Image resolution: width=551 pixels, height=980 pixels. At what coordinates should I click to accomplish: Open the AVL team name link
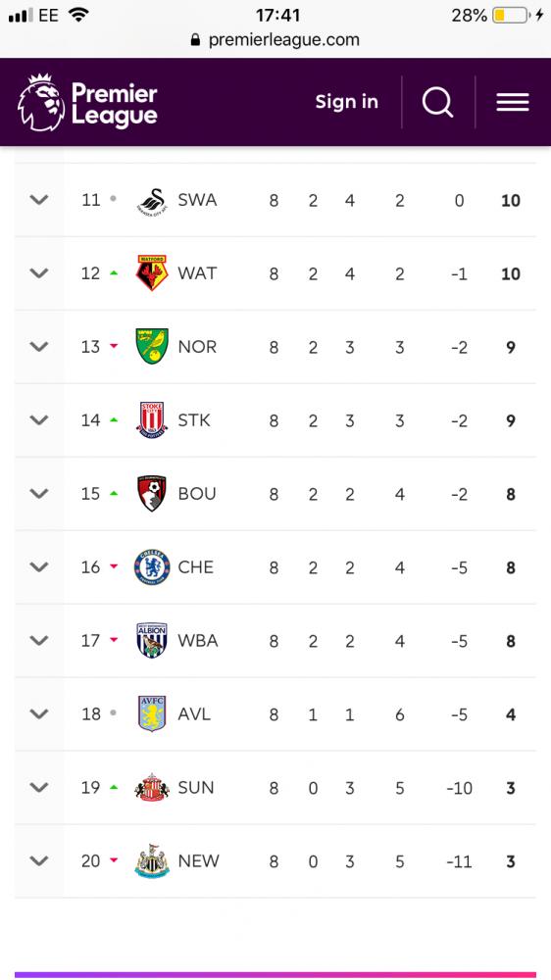point(194,713)
